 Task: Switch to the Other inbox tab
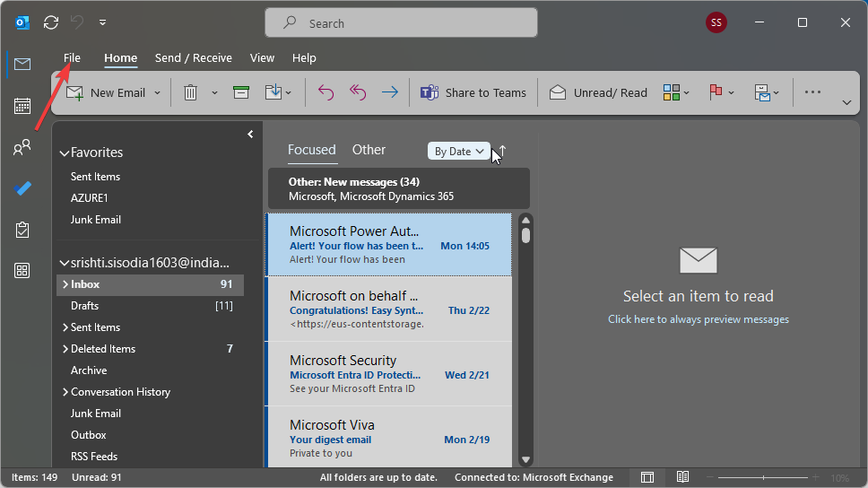coord(369,150)
